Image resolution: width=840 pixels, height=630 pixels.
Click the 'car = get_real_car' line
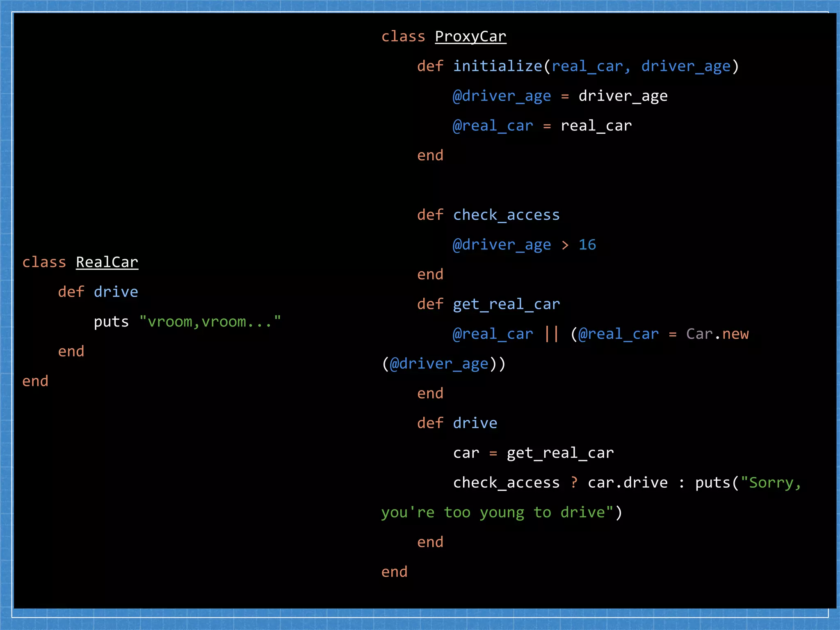[x=533, y=453]
